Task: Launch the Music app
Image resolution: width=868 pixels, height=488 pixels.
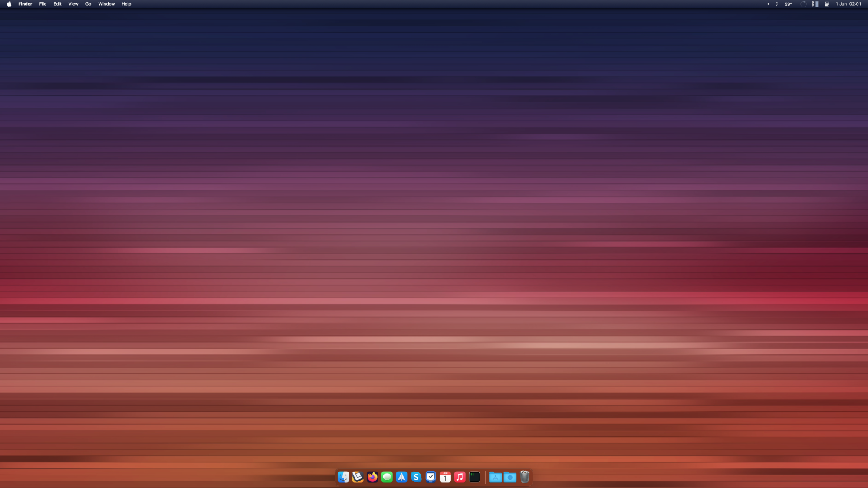Action: tap(460, 477)
